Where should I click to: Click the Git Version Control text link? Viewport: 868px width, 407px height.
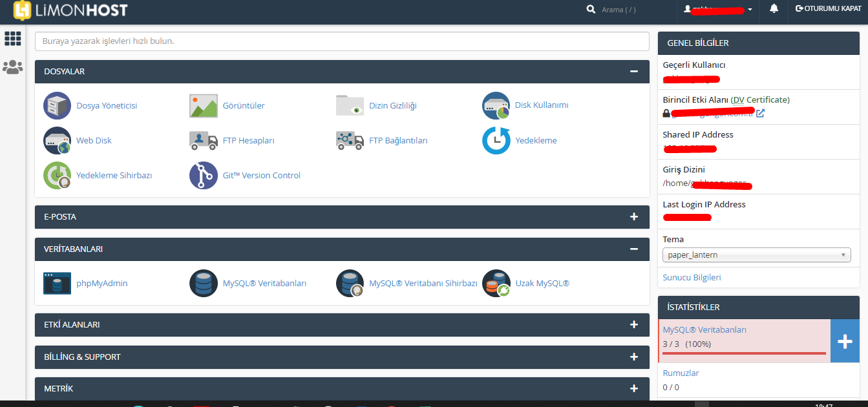262,175
